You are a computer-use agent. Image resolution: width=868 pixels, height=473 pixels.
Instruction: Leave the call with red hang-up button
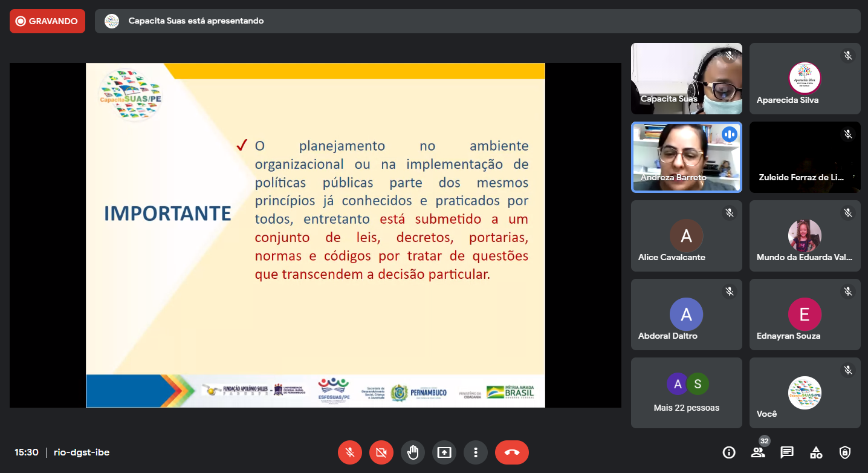tap(511, 452)
